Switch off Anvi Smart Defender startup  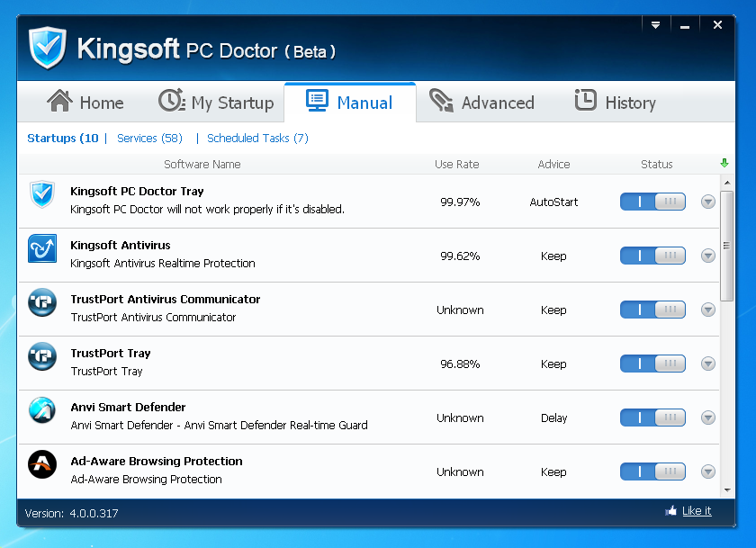[652, 418]
